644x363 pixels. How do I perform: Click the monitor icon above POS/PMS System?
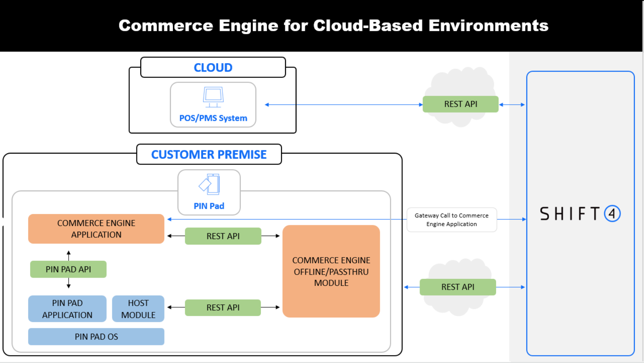(213, 97)
